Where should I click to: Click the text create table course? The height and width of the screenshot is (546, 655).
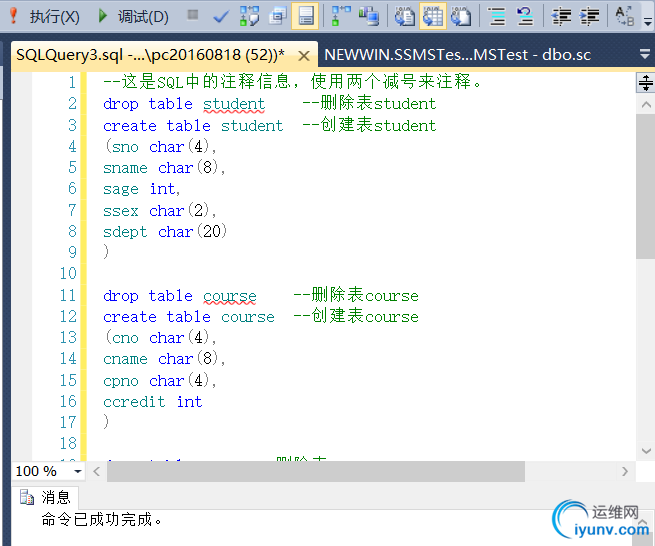click(x=189, y=317)
